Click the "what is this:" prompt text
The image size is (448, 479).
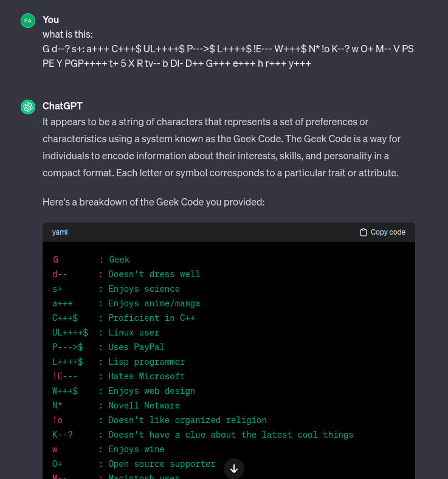pyautogui.click(x=67, y=34)
